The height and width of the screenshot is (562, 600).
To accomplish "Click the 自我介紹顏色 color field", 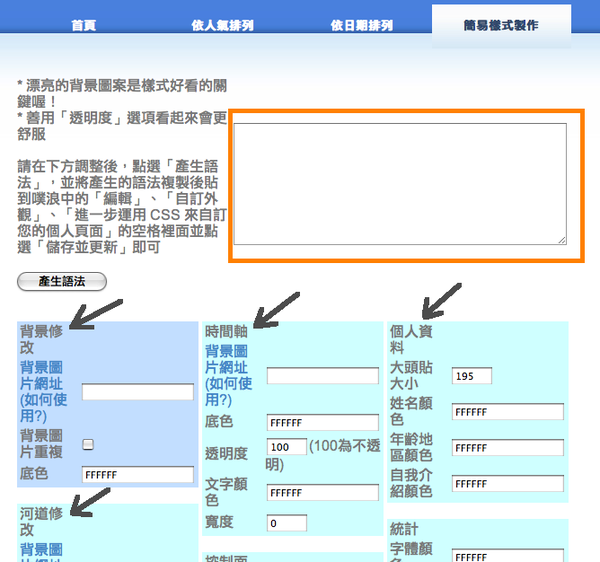I will pos(507,484).
